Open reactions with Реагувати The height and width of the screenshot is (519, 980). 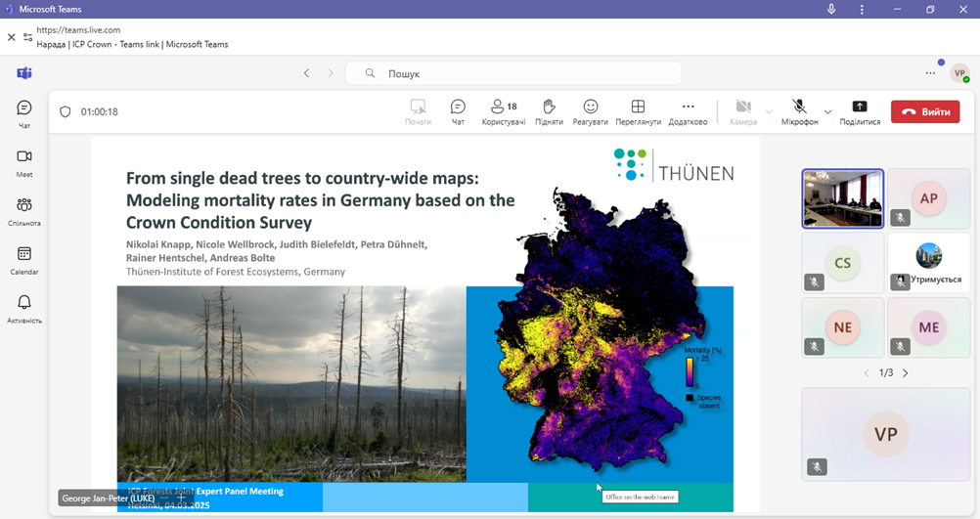pos(590,112)
